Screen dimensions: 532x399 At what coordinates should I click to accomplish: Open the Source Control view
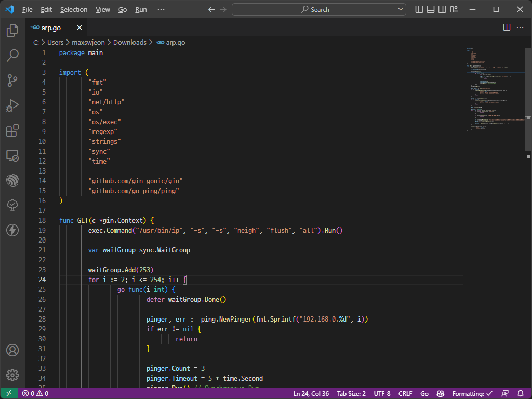[x=12, y=81]
